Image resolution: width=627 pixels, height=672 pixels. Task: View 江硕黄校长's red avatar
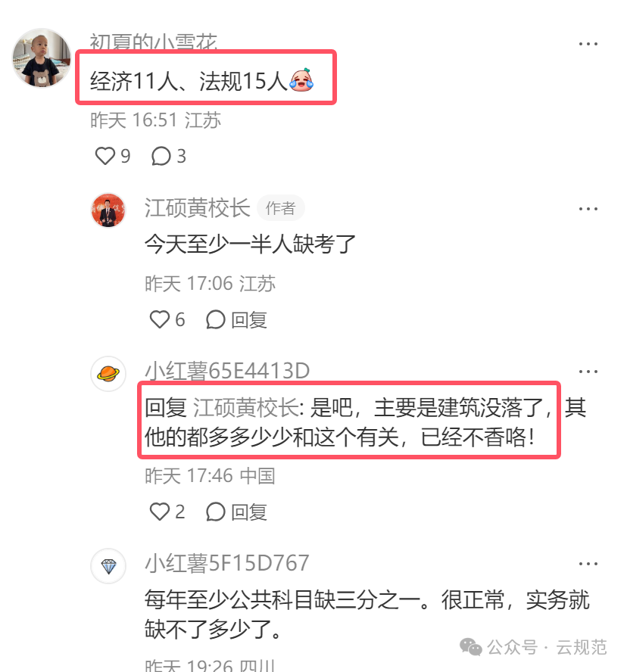108,210
